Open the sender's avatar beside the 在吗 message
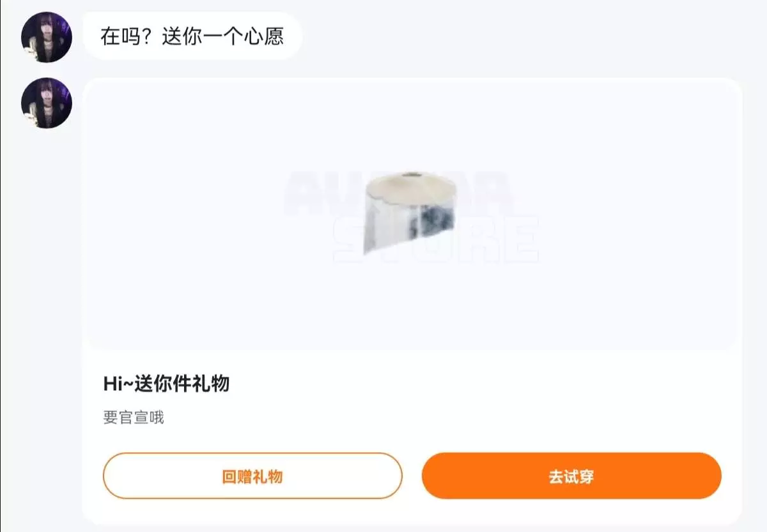The height and width of the screenshot is (532, 767). pos(47,37)
